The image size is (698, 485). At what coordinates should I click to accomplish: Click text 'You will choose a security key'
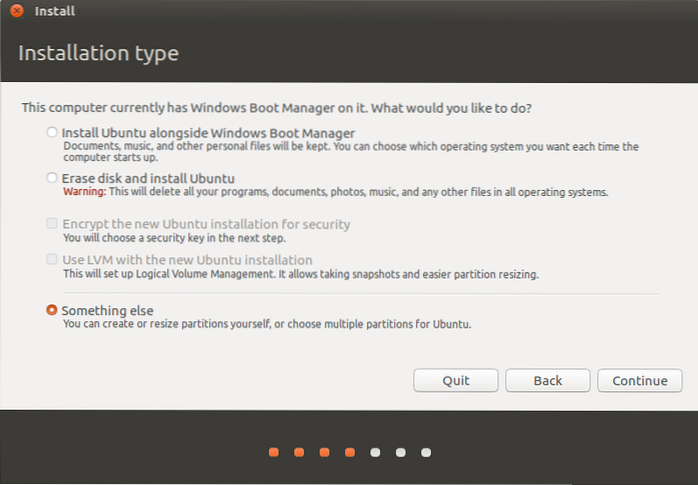click(x=174, y=238)
